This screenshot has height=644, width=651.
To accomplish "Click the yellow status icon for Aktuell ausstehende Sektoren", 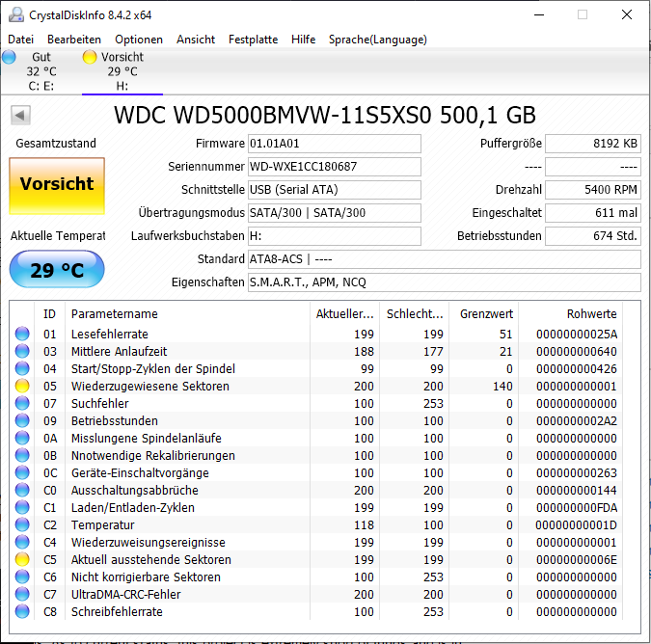I will click(22, 560).
